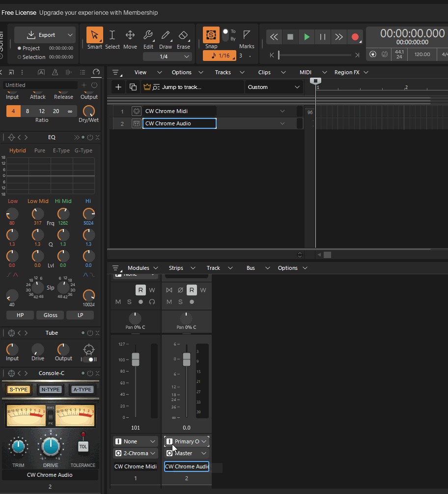Start playback with the green Play button
The height and width of the screenshot is (494, 448).
pos(307,37)
